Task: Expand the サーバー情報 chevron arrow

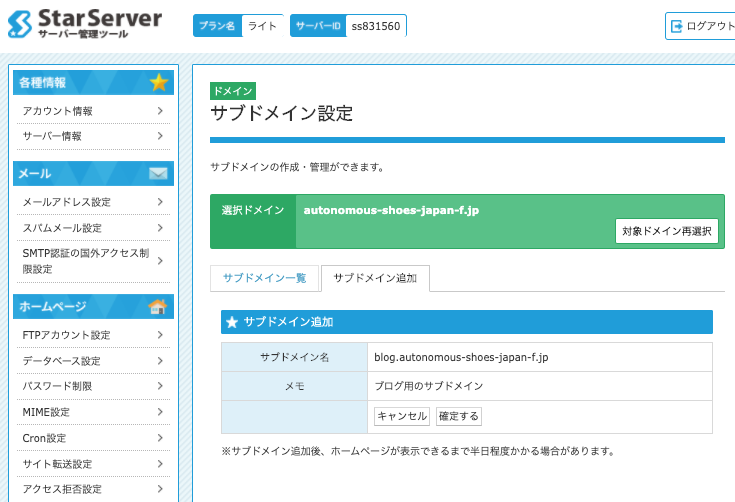Action: pos(160,136)
